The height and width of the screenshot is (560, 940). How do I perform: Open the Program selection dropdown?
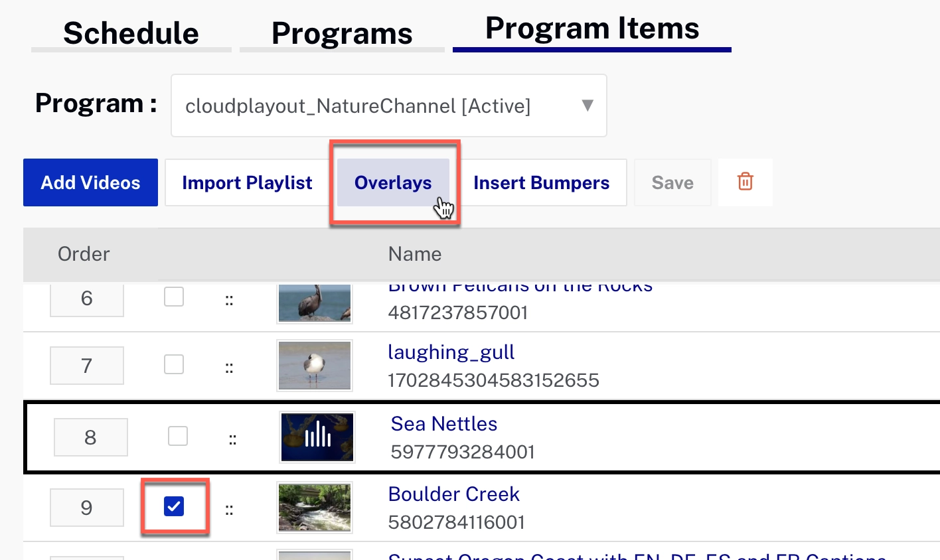coord(388,105)
